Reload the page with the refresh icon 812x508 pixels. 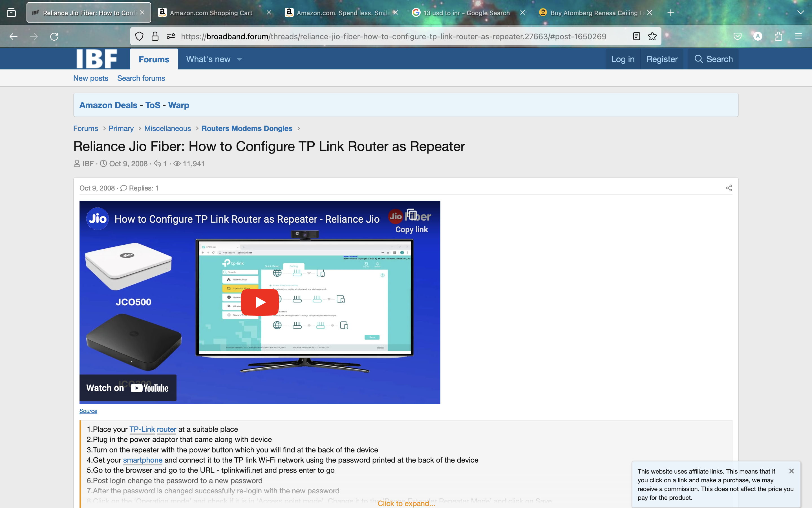(54, 36)
